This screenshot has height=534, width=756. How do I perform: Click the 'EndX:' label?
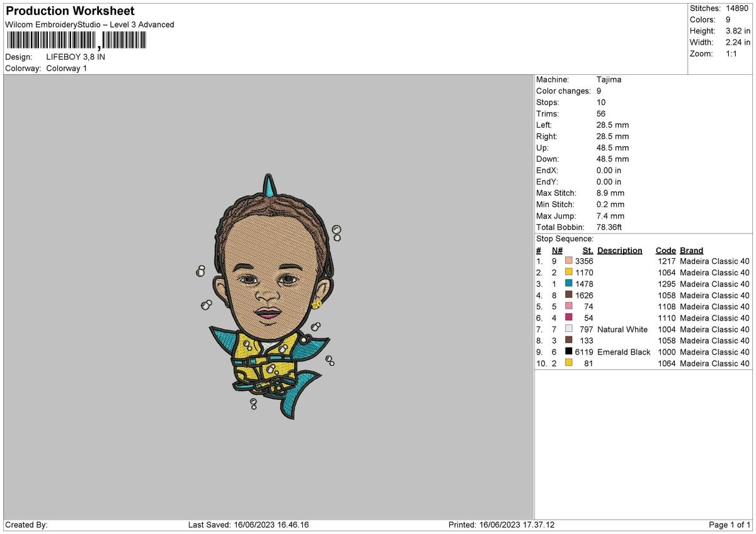click(547, 171)
